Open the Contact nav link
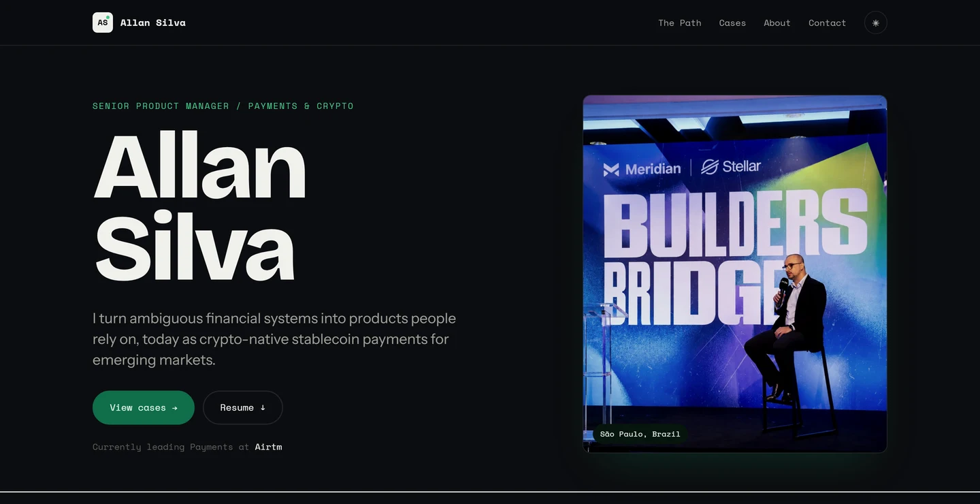The image size is (980, 504). coord(827,22)
